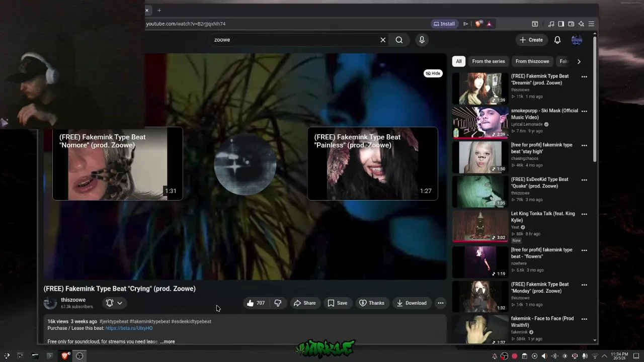Screen dimensions: 644x362
Task: Select the All filter chip
Action: 459,61
